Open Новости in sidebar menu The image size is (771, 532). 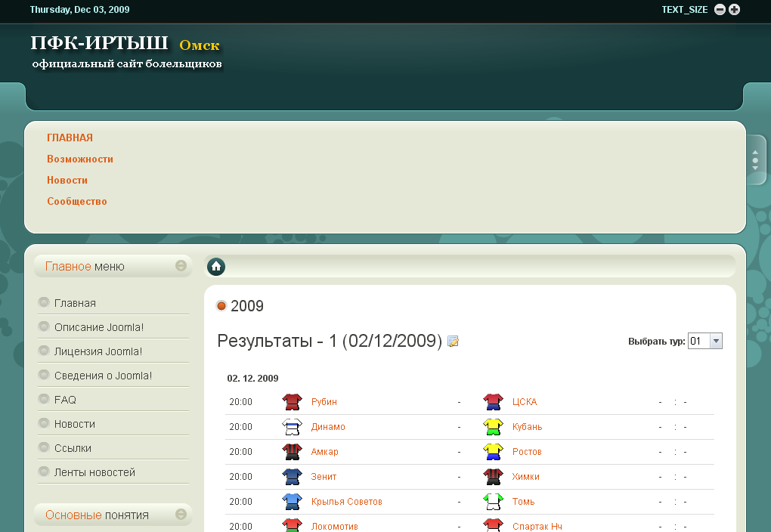[x=75, y=424]
